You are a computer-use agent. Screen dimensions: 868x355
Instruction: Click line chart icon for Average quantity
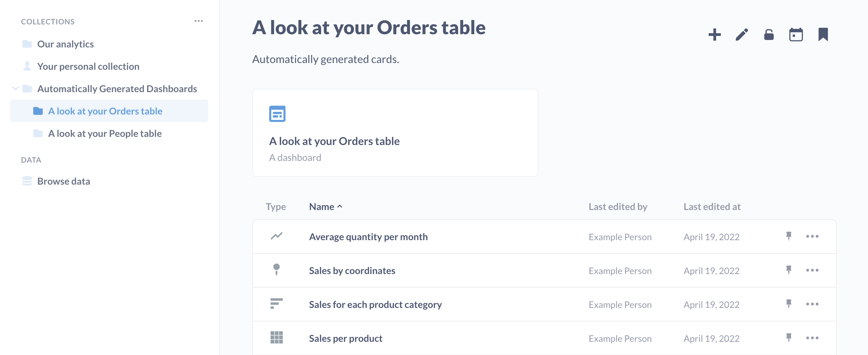276,236
